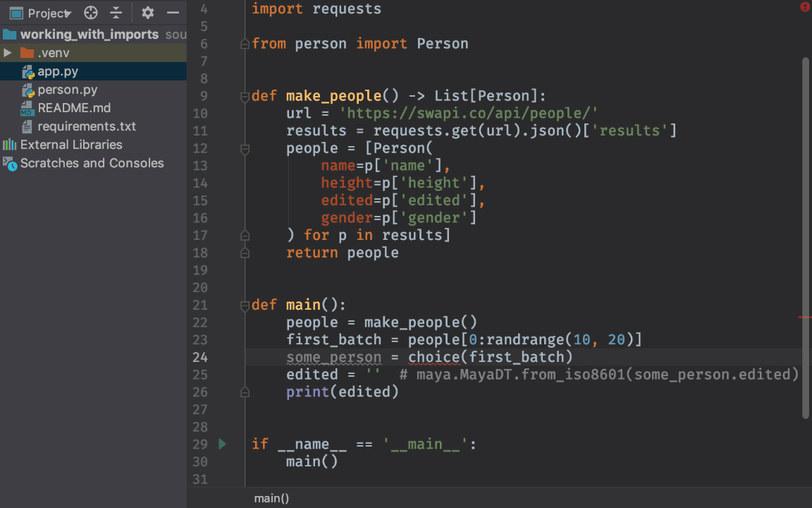The height and width of the screenshot is (508, 812).
Task: Click the file icon beside requirements.txt
Action: click(26, 126)
